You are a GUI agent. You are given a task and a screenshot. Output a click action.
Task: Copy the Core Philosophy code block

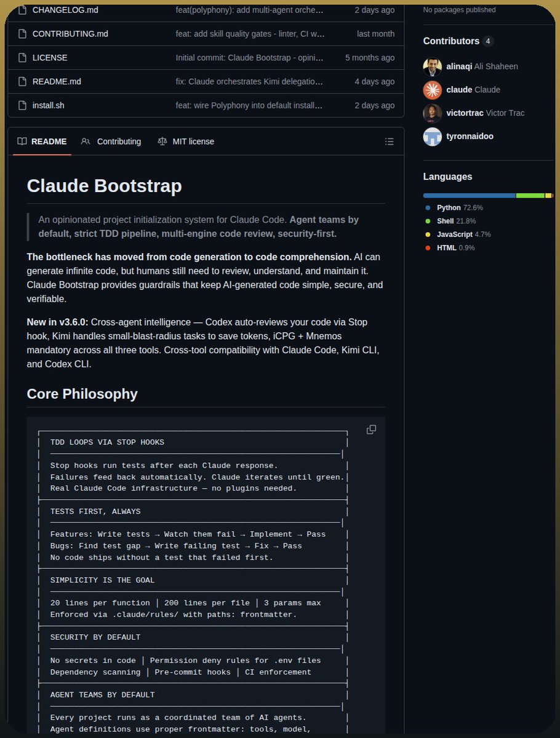click(371, 429)
